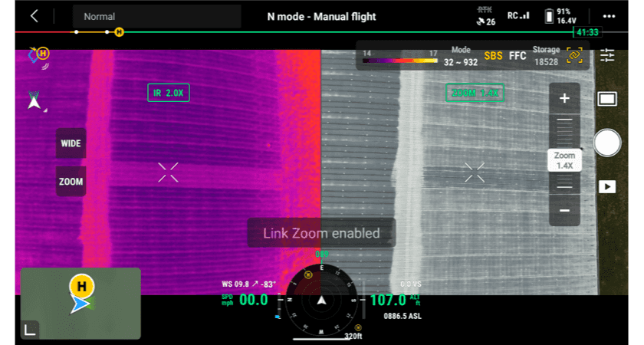
Task: Toggle the yellow Link Zoom icon
Action: [x=575, y=55]
